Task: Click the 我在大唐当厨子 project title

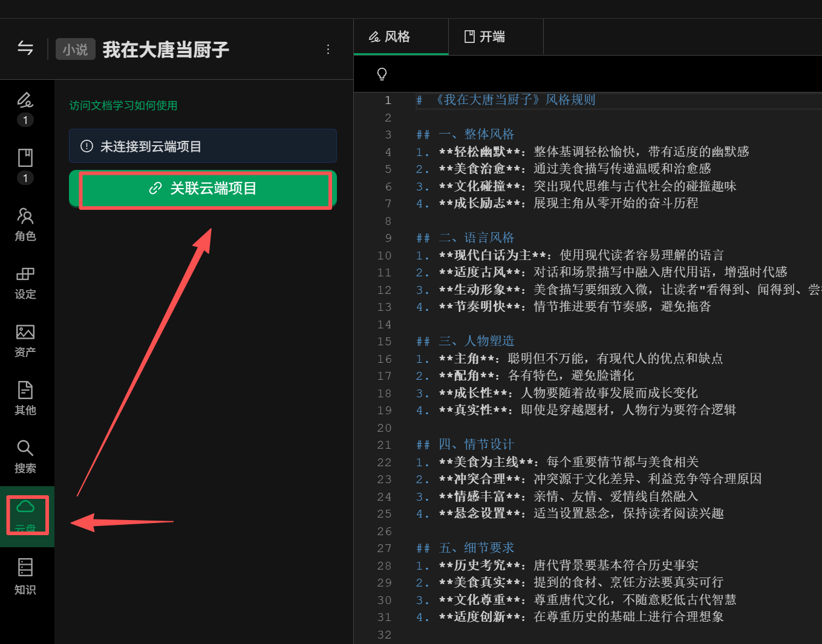Action: [166, 50]
